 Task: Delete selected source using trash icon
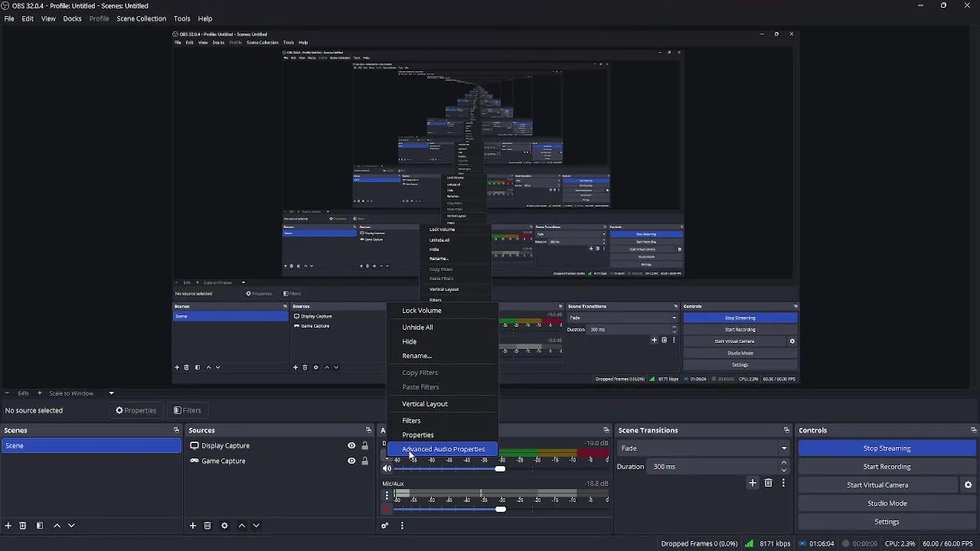(x=207, y=526)
